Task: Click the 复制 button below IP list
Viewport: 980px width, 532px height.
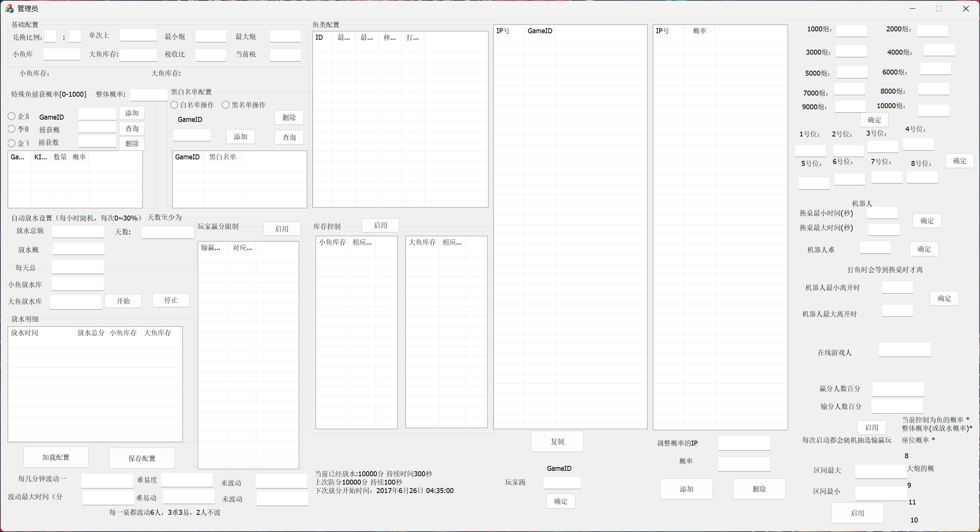Action: point(557,441)
